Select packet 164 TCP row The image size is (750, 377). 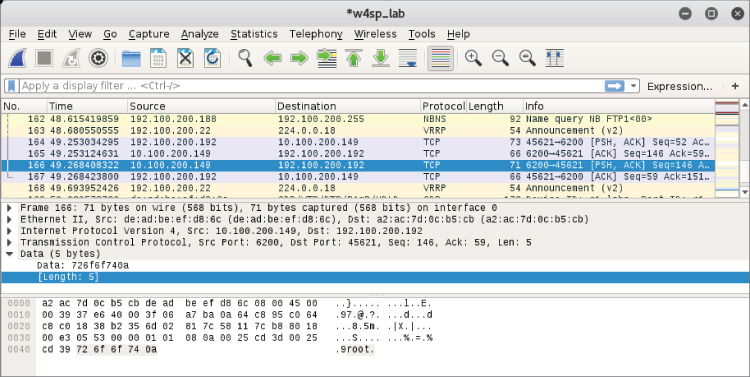point(358,142)
